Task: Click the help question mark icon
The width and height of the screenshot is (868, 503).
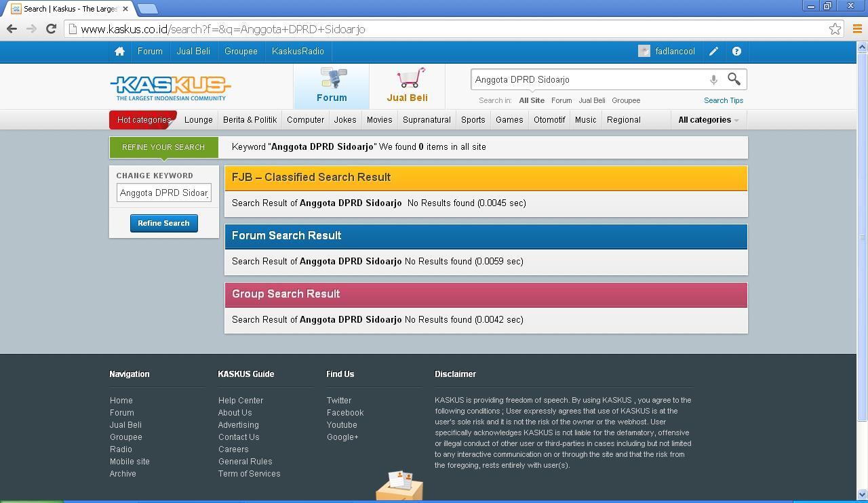Action: [736, 52]
